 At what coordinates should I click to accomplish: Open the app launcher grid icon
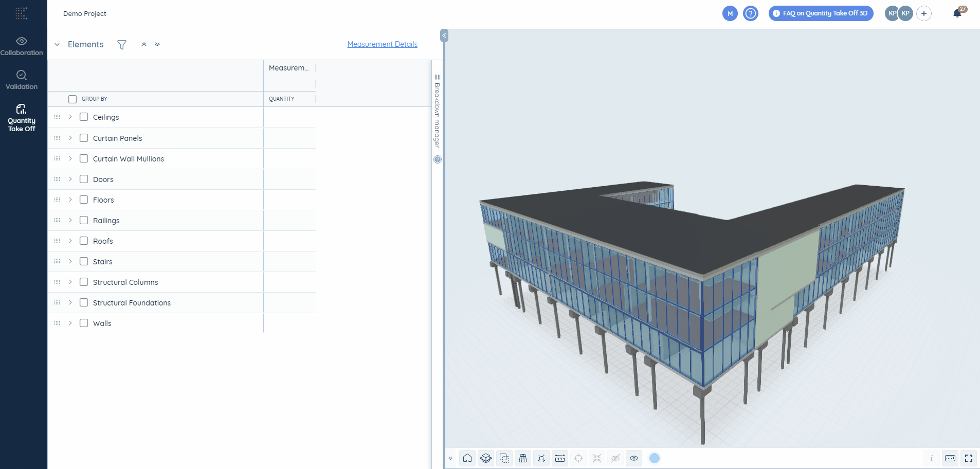point(21,13)
